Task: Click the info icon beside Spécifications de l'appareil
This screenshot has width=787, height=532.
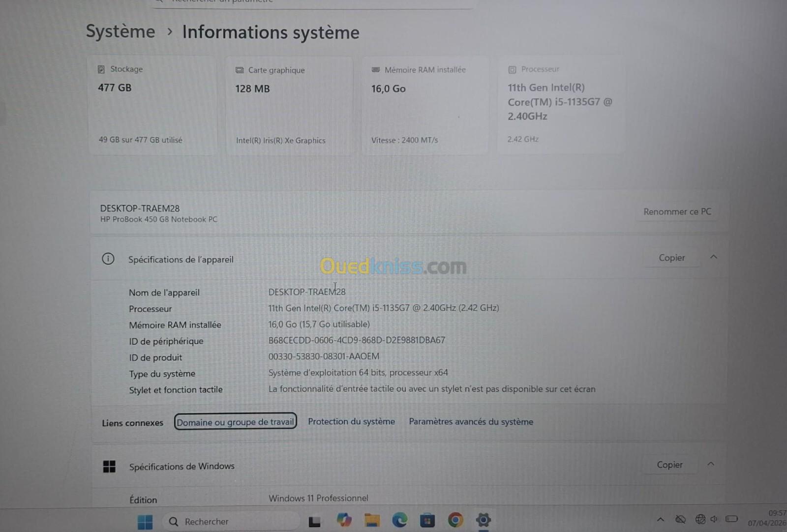Action: click(108, 259)
